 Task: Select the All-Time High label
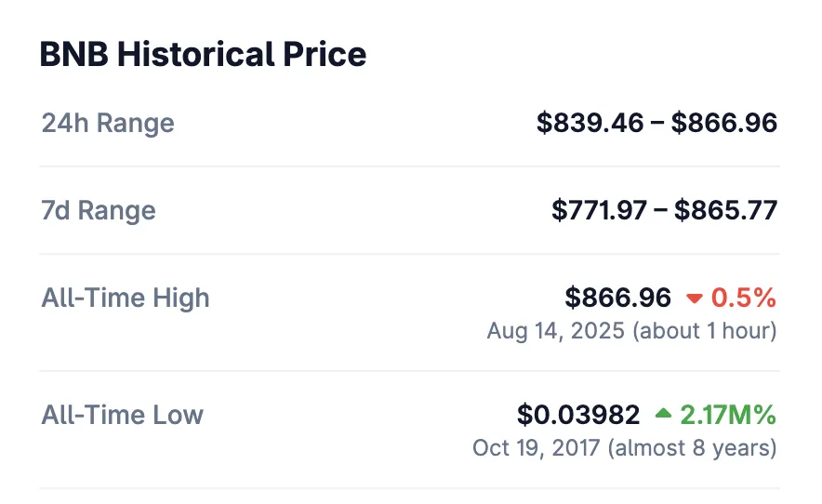(126, 298)
